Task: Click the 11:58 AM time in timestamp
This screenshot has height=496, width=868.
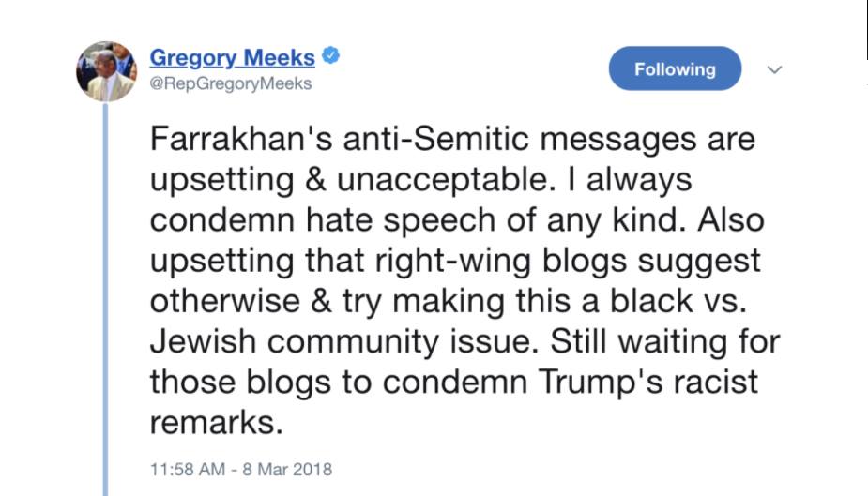Action: point(186,468)
